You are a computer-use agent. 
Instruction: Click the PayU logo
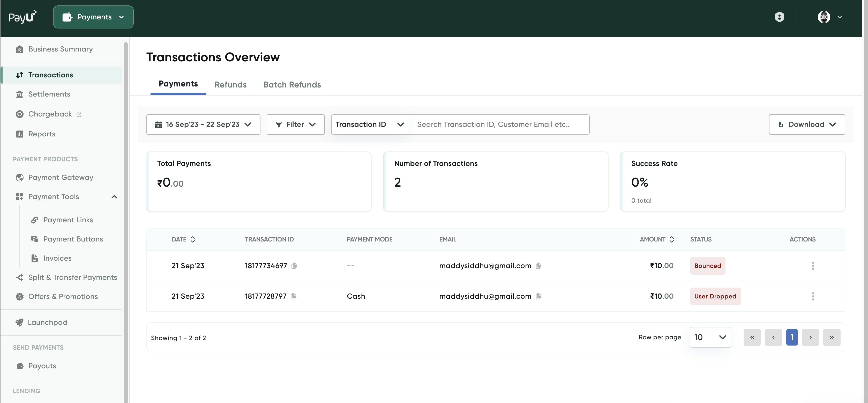pos(22,17)
